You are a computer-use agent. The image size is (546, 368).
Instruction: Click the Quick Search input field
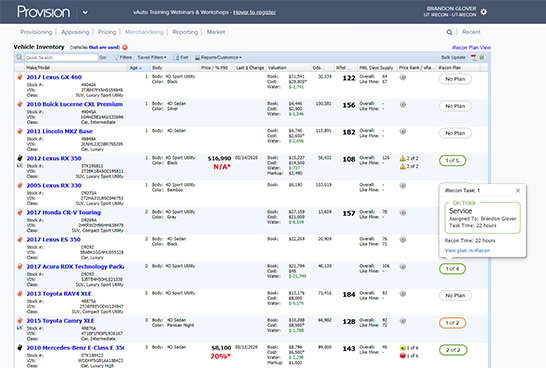61,57
